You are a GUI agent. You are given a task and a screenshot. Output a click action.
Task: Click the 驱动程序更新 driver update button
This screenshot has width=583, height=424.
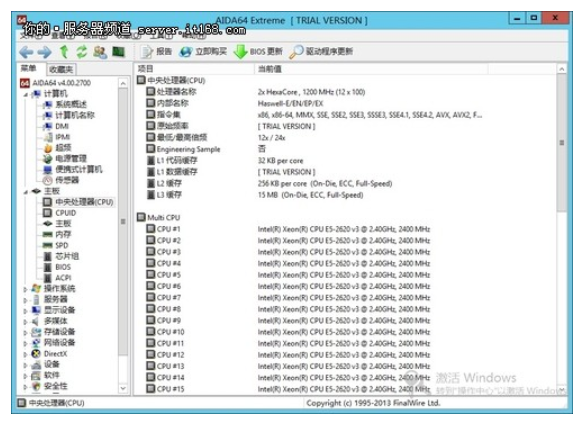[321, 52]
